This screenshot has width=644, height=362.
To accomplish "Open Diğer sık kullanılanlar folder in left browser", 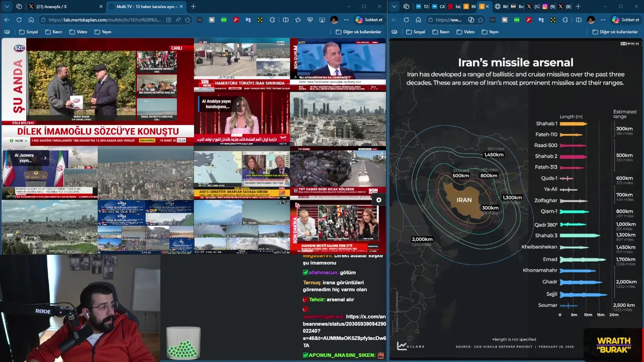I will coord(359,32).
